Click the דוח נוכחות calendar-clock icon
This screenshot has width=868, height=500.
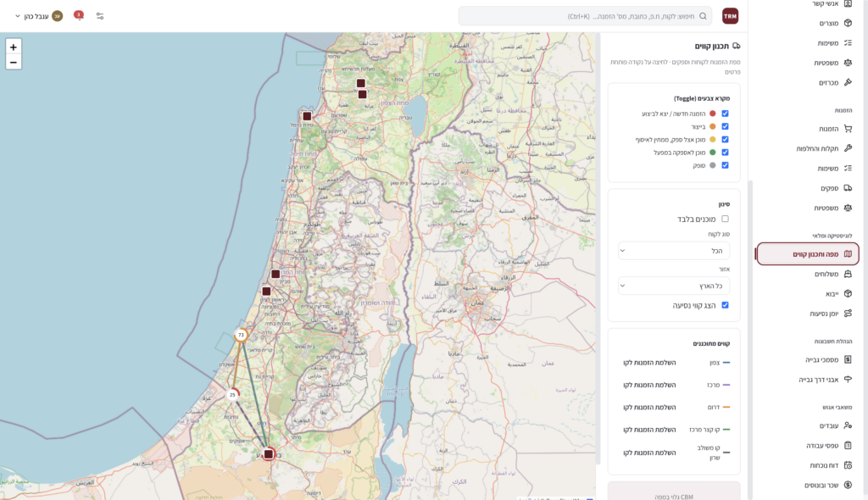coord(848,465)
